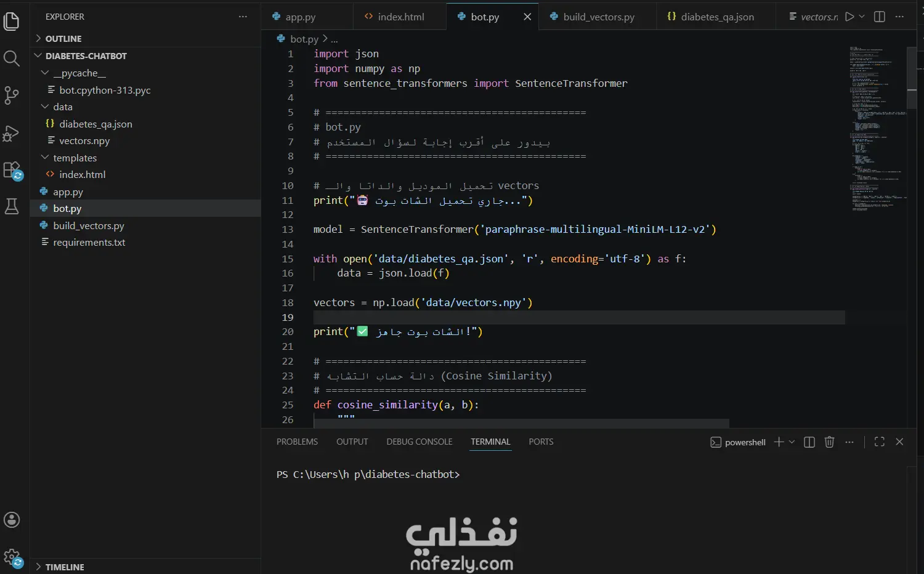Close the bot.py tab
924x574 pixels.
(x=527, y=17)
